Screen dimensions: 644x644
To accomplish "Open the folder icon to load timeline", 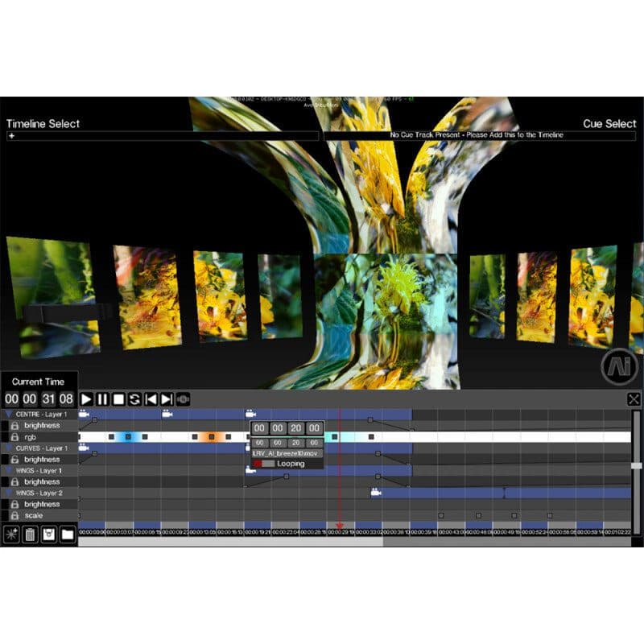I will coord(68,535).
